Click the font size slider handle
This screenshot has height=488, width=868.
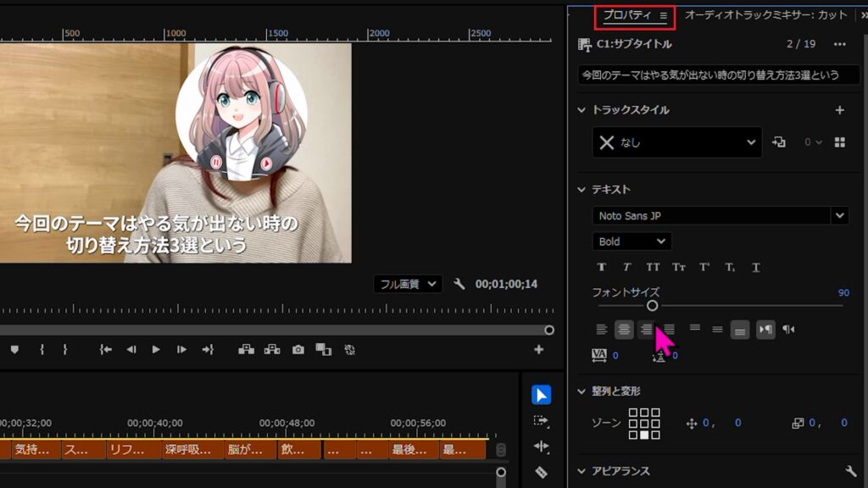(x=652, y=305)
